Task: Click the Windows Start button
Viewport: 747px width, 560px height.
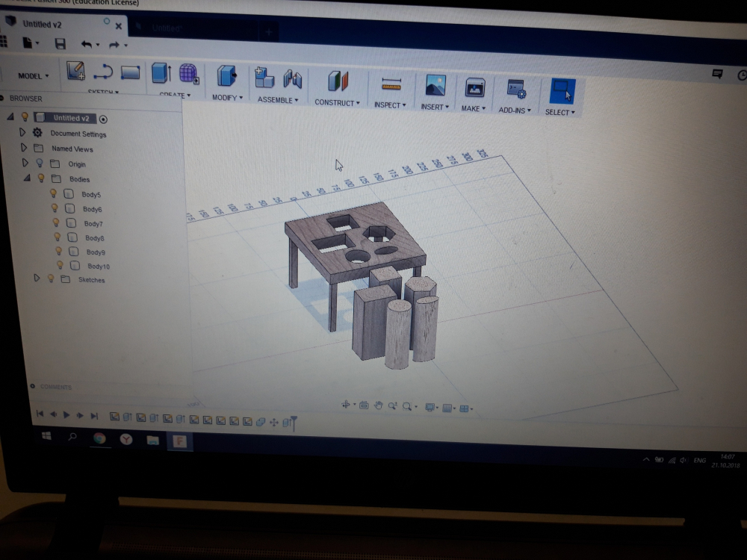Action: coord(46,436)
